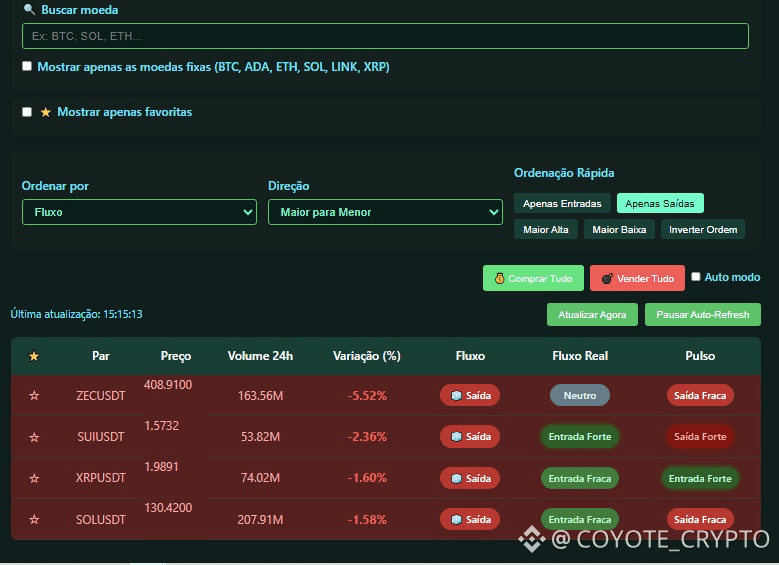Focus the Buscar moeda search field

click(x=385, y=36)
